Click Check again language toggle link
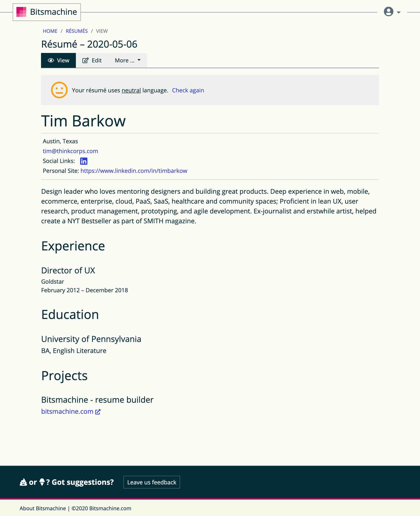This screenshot has height=516, width=420. point(187,90)
